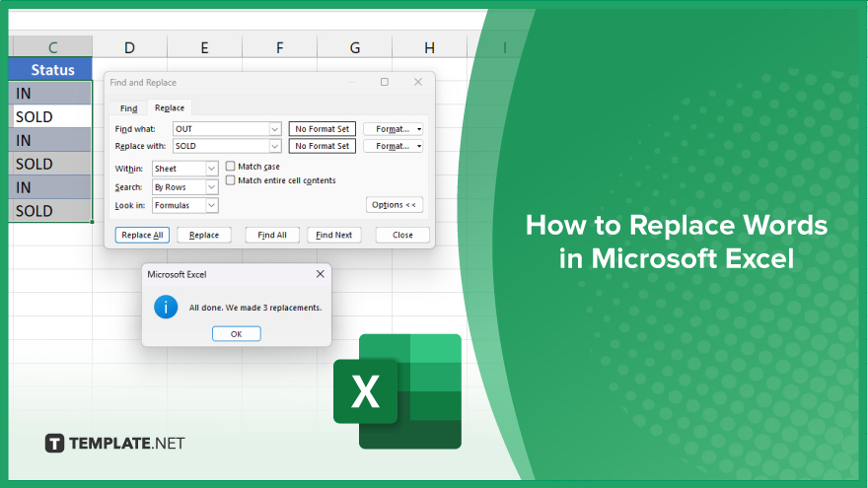Close the Microsoft Excel message box with X
868x488 pixels.
pyautogui.click(x=320, y=274)
